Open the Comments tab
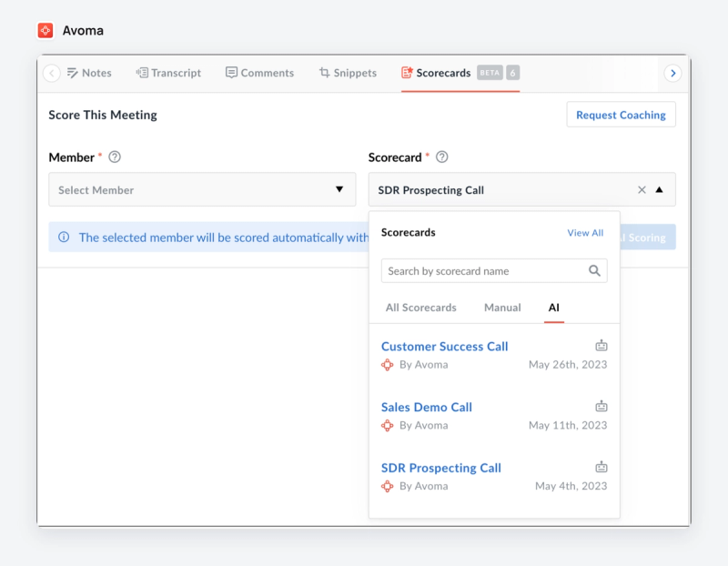Viewport: 728px width, 566px height. click(x=259, y=73)
